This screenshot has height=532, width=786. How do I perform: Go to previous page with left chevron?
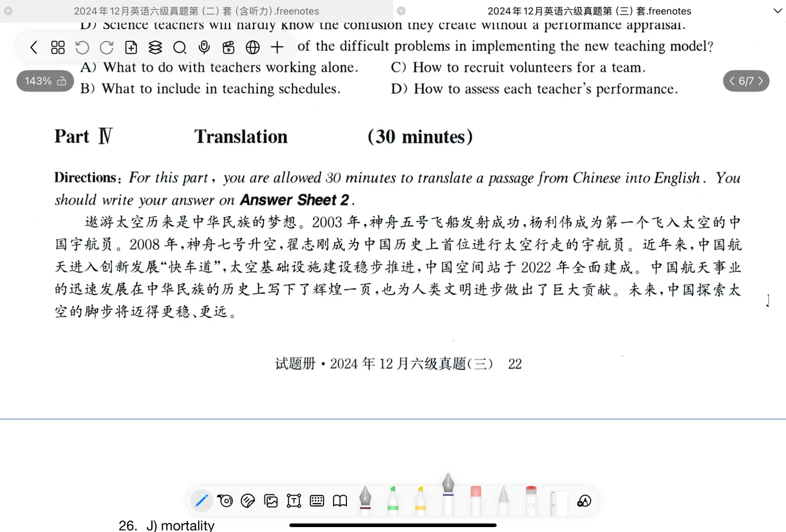[732, 81]
